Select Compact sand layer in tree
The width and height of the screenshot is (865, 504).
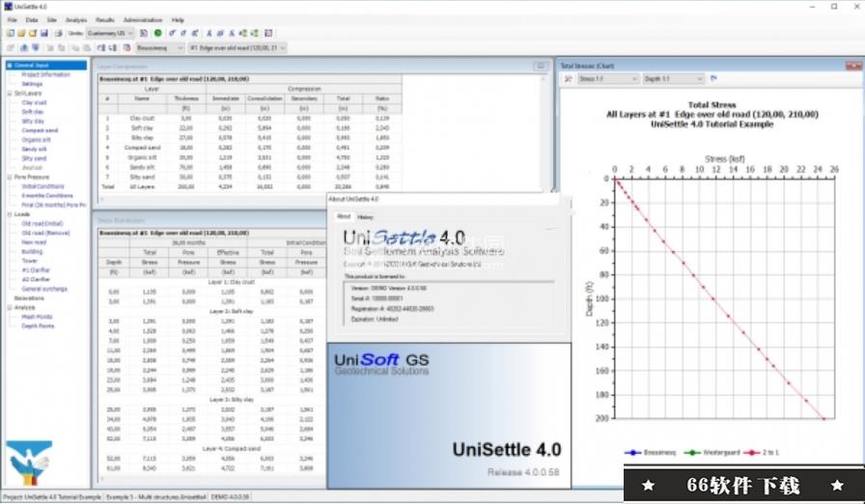click(x=40, y=130)
